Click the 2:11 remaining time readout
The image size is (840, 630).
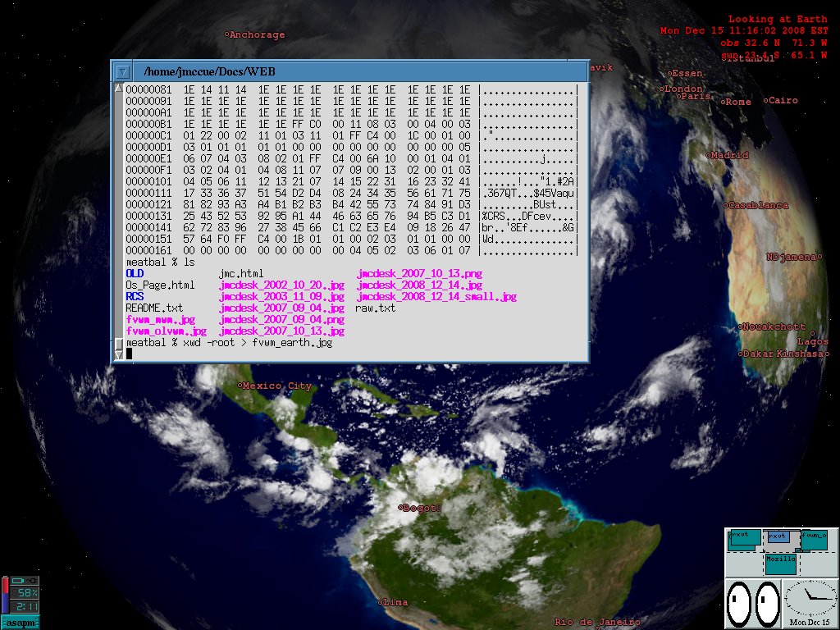(x=25, y=606)
